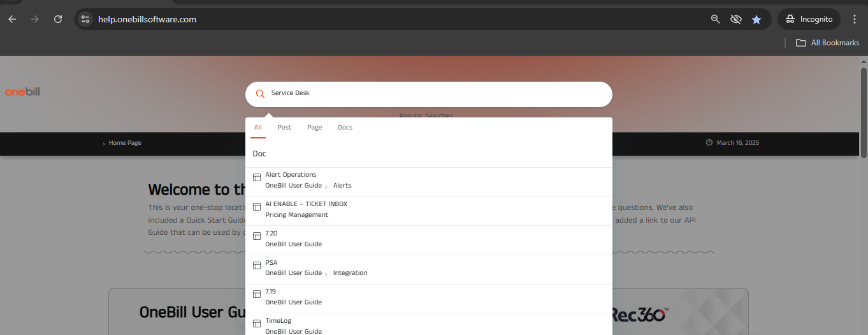Click doc icon beside PSA
Image resolution: width=868 pixels, height=335 pixels.
coord(257,265)
